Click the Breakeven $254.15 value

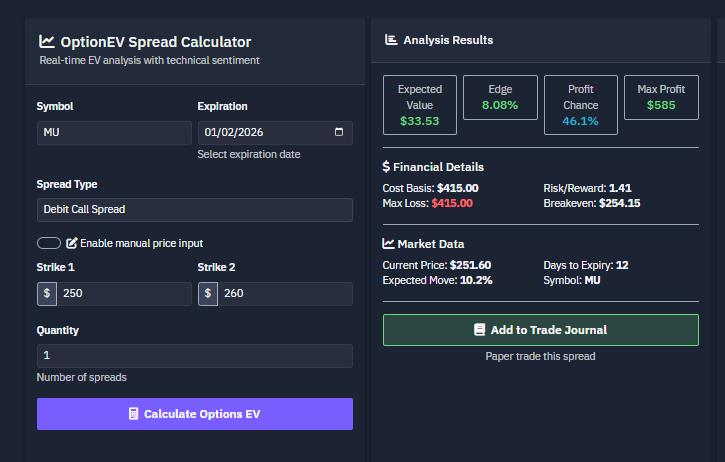pos(620,203)
